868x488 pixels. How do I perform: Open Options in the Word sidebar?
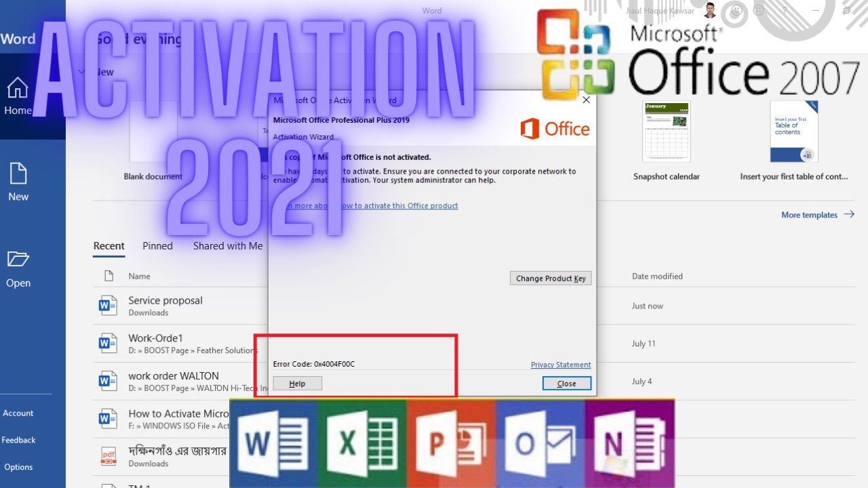point(18,467)
